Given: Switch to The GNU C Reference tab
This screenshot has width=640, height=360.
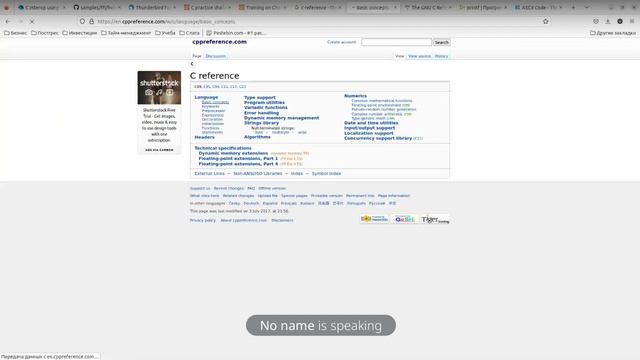Looking at the screenshot, I should [428, 7].
